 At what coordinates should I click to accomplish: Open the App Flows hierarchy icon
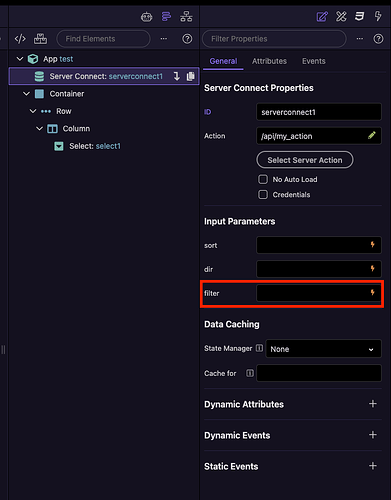tap(186, 16)
